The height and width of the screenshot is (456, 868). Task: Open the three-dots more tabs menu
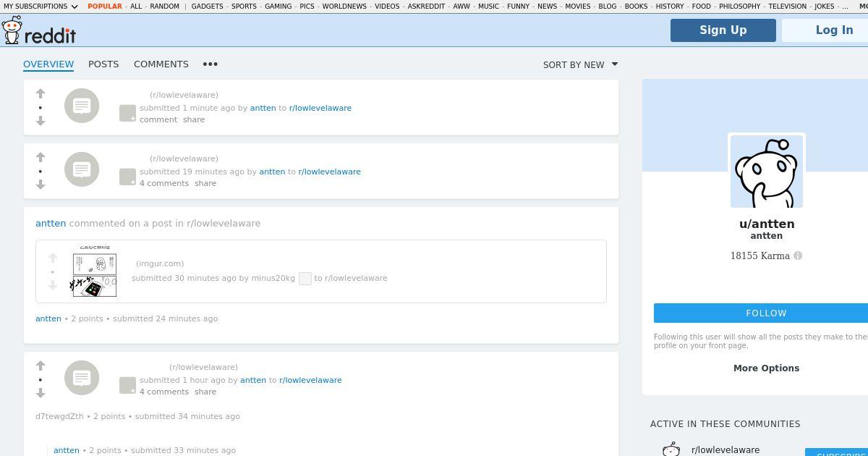[210, 64]
